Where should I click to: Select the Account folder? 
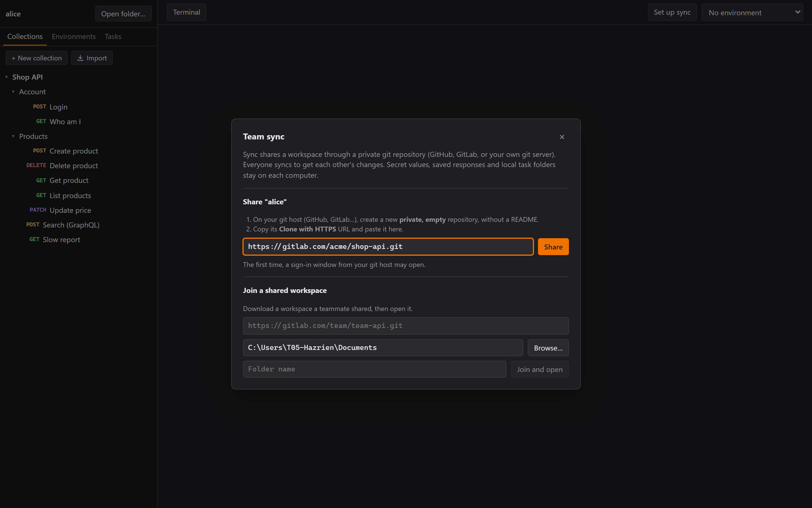32,92
